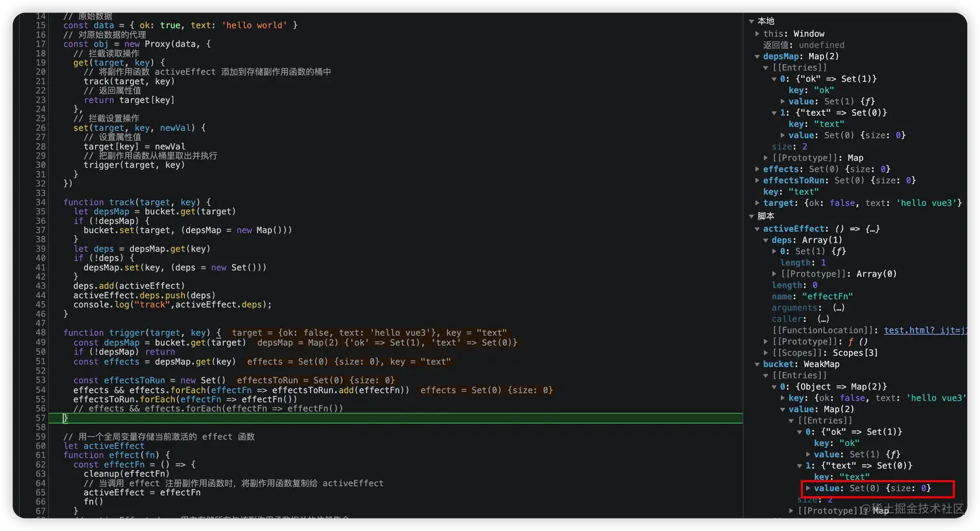Click console.log("track", …) statement
The width and height of the screenshot is (980, 531).
tap(172, 304)
